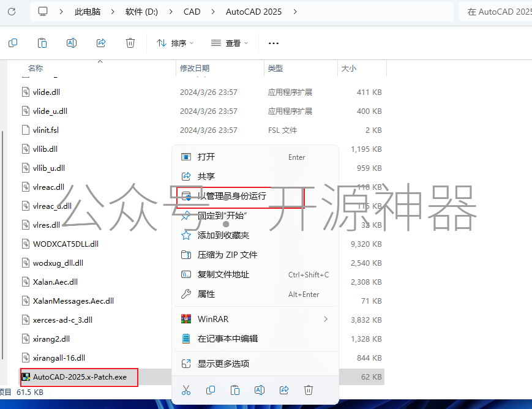Expand the chevron after 此电脑 in breadcrumb

point(113,12)
